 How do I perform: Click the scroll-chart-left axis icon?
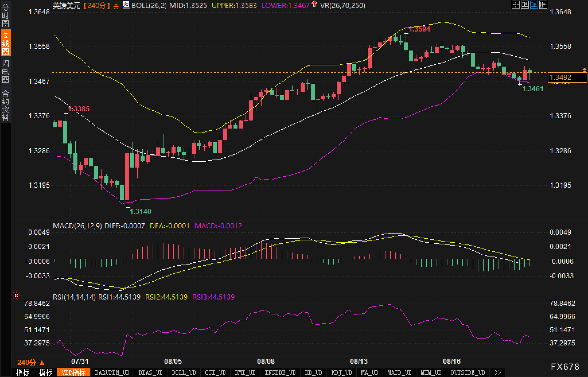pos(525,5)
